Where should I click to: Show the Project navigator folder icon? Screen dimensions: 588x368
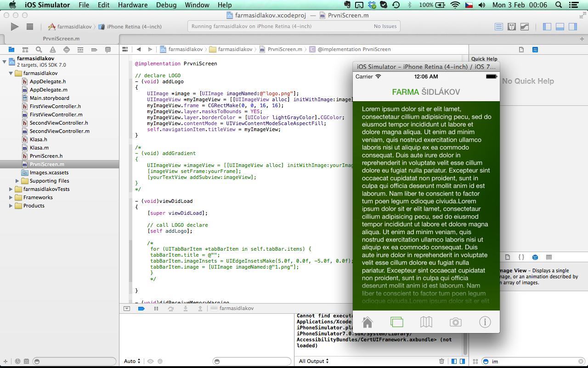pos(11,50)
